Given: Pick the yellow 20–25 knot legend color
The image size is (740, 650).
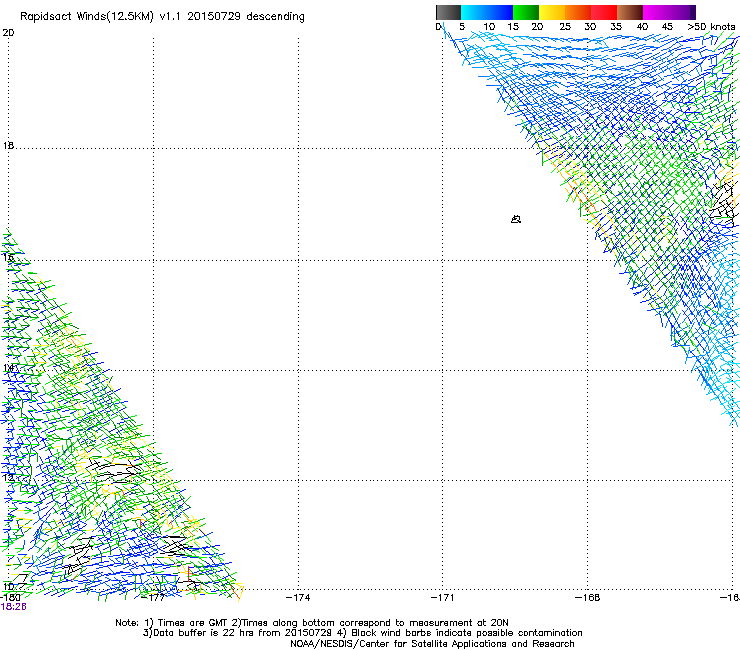Looking at the screenshot, I should 552,12.
